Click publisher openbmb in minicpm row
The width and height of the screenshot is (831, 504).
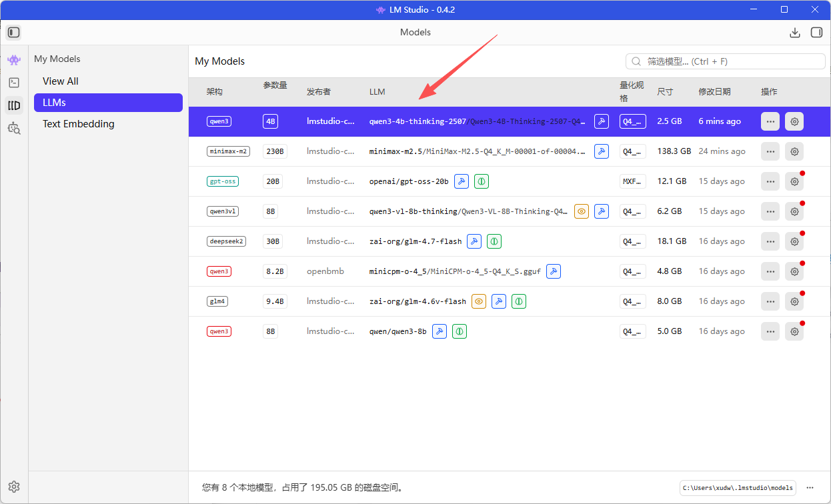point(325,271)
